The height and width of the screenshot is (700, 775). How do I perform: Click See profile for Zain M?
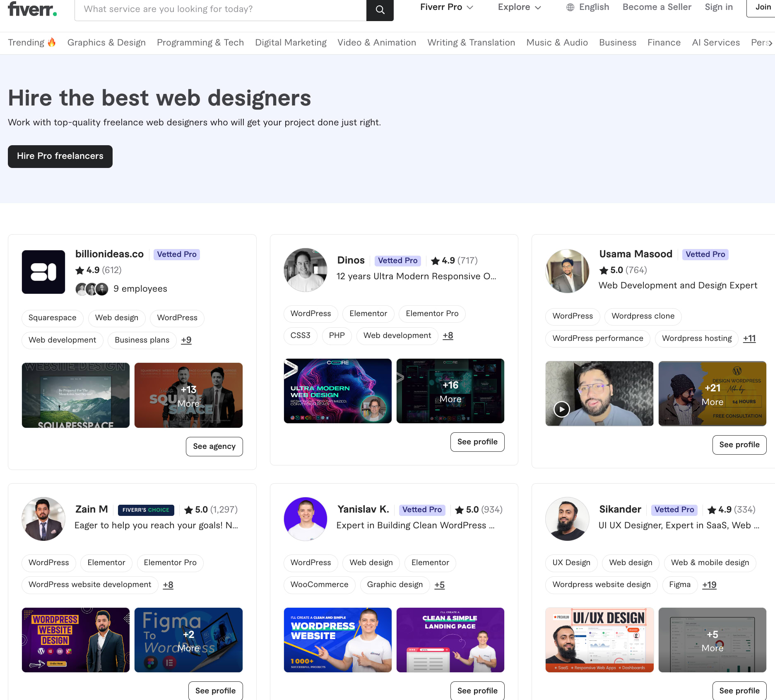pyautogui.click(x=215, y=690)
